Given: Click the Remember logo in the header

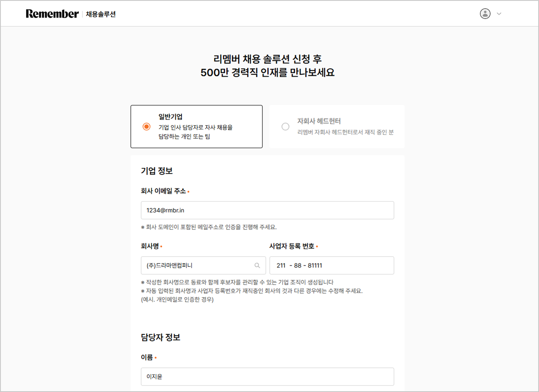Looking at the screenshot, I should coord(52,14).
